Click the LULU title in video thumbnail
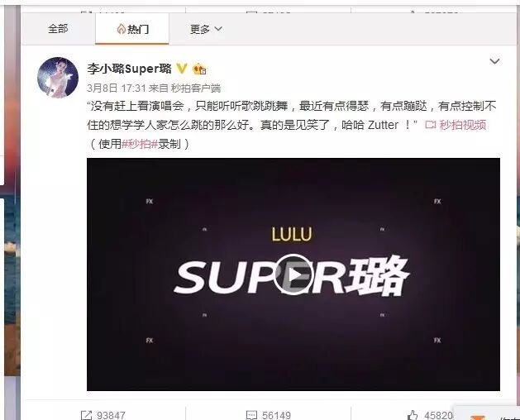The height and width of the screenshot is (420, 520). click(x=292, y=234)
